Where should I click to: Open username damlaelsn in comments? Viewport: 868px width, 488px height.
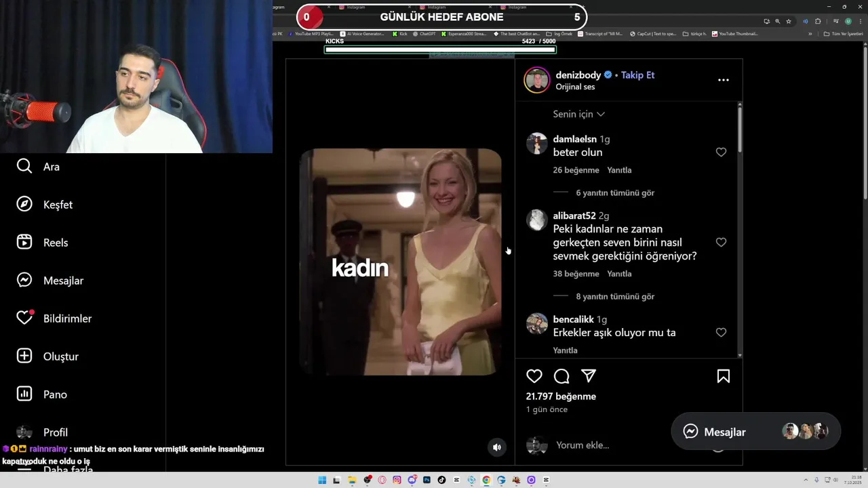coord(575,139)
